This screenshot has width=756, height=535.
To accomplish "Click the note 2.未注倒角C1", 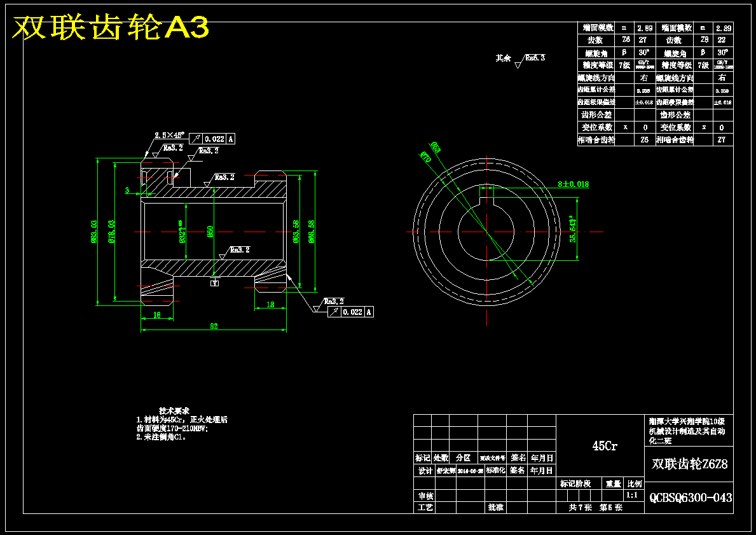I will 161,437.
